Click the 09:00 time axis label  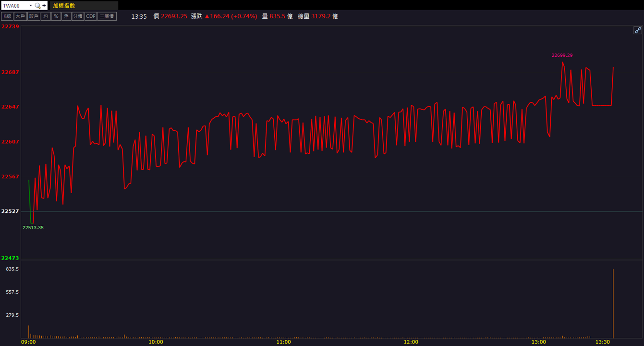tap(28, 342)
